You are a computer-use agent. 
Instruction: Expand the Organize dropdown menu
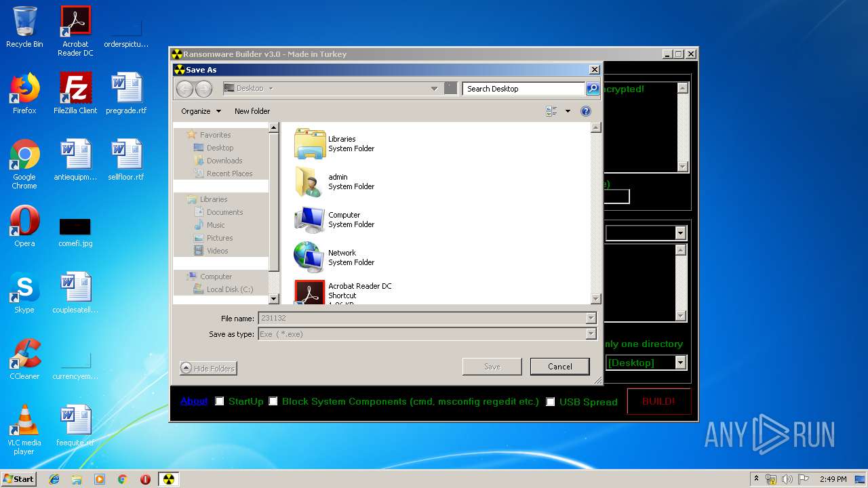pyautogui.click(x=201, y=111)
